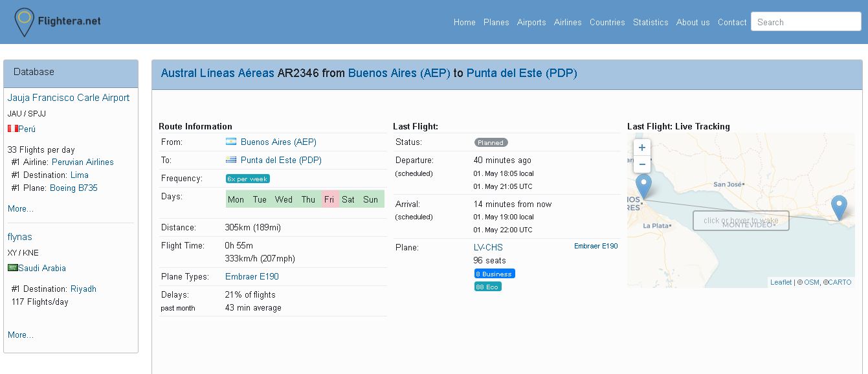Click the Flightera.net logo

(58, 21)
